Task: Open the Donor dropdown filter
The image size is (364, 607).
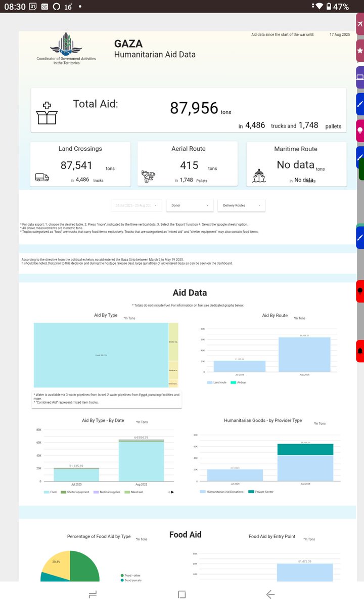Action: [x=190, y=205]
